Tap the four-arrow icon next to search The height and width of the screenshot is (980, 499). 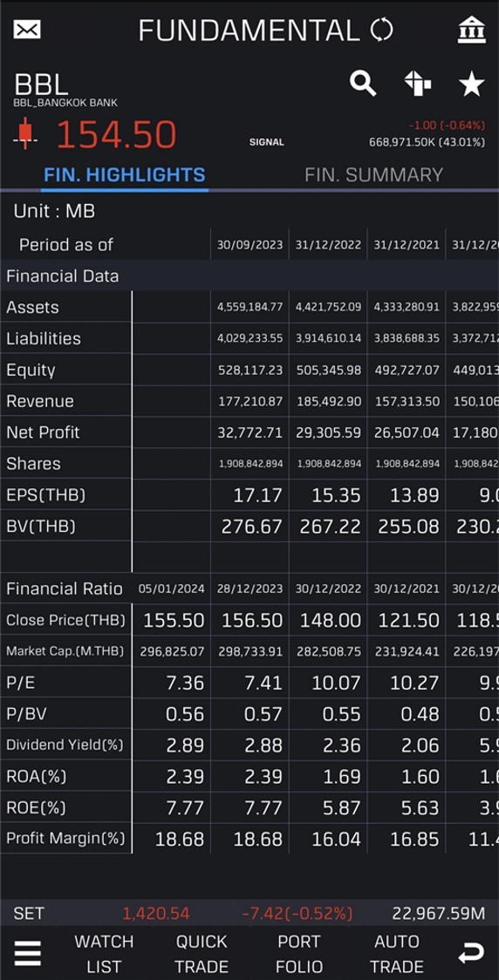tap(417, 83)
